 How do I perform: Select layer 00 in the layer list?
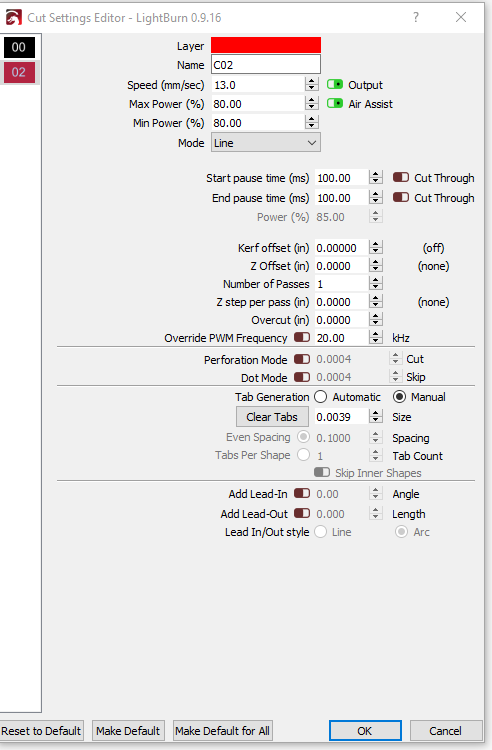[19, 47]
